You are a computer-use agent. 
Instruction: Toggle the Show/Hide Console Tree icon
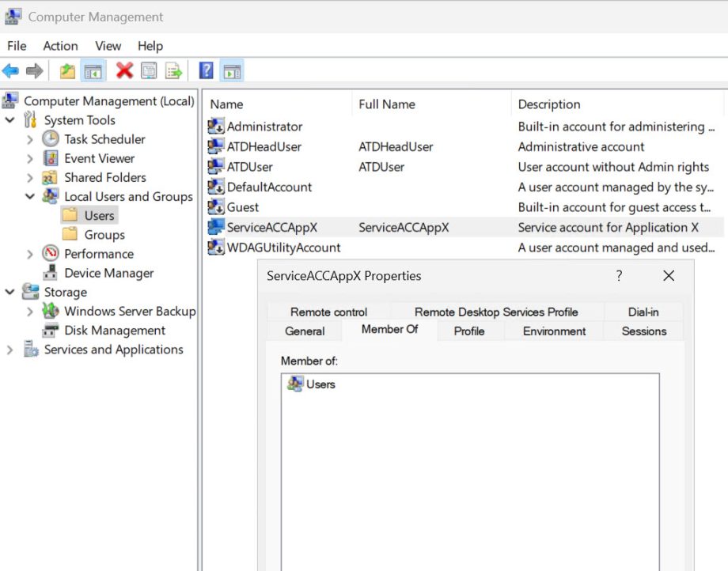(92, 70)
